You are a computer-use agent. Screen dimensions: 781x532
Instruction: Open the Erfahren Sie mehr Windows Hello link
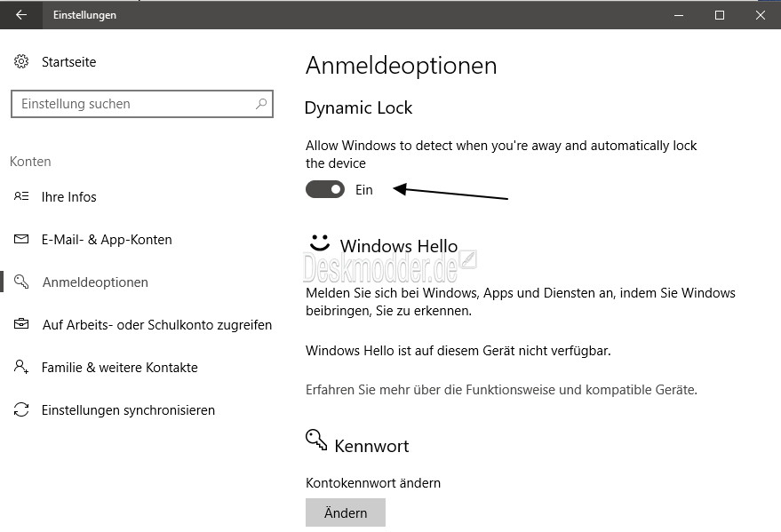[501, 390]
